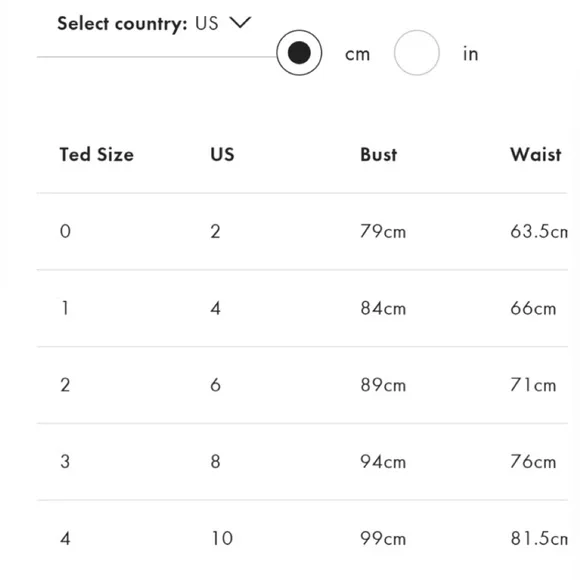Select Ted Size 0 row
Image resolution: width=580 pixels, height=580 pixels.
(302, 232)
